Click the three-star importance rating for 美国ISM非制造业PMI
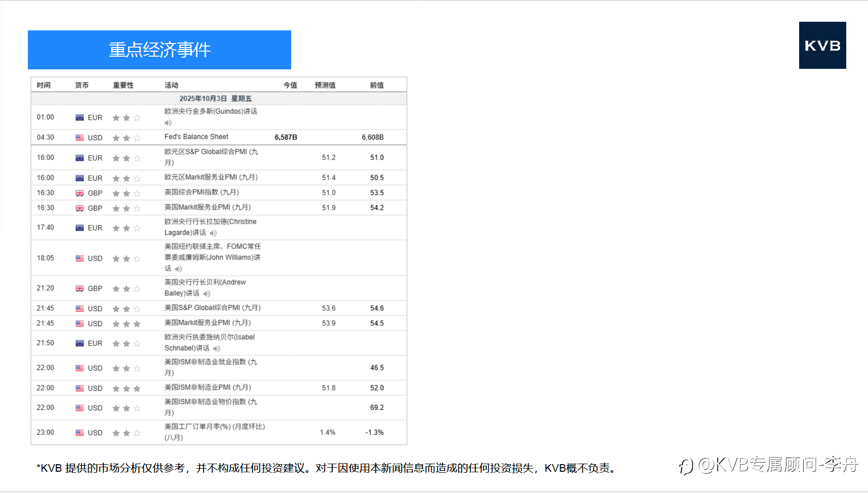This screenshot has height=493, width=868. tap(127, 389)
